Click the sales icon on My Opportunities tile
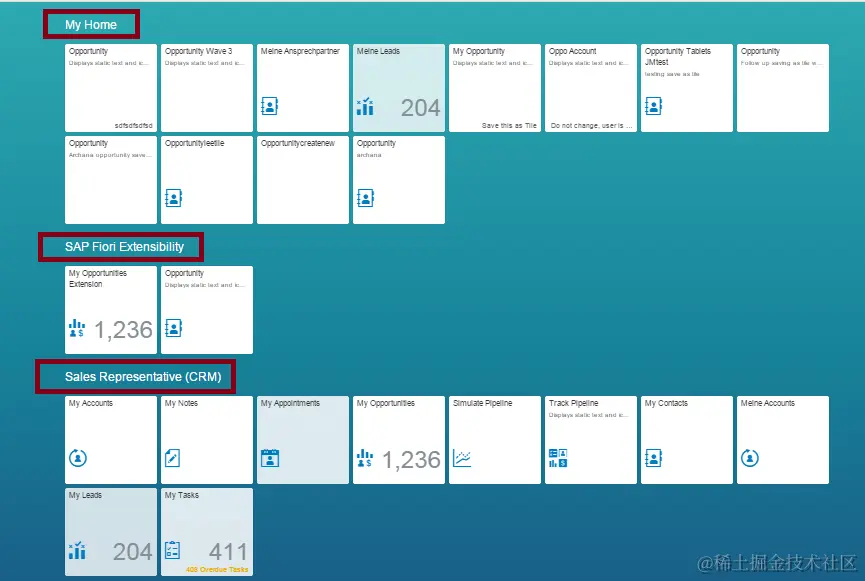Viewport: 865px width, 581px height. pos(365,458)
